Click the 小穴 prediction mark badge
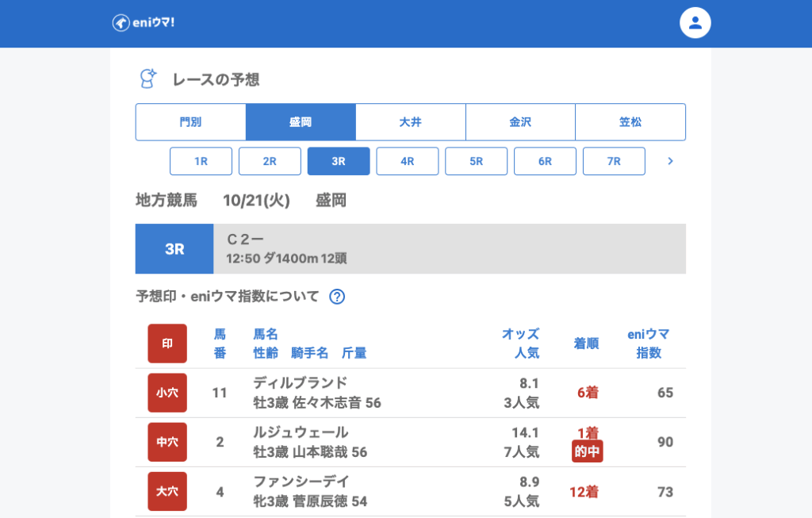Viewport: 812px width, 518px height. tap(167, 393)
